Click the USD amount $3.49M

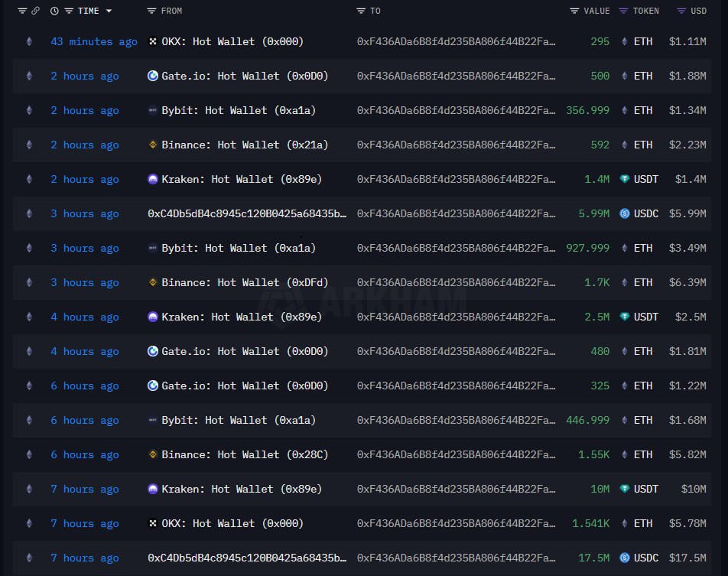[x=687, y=248]
